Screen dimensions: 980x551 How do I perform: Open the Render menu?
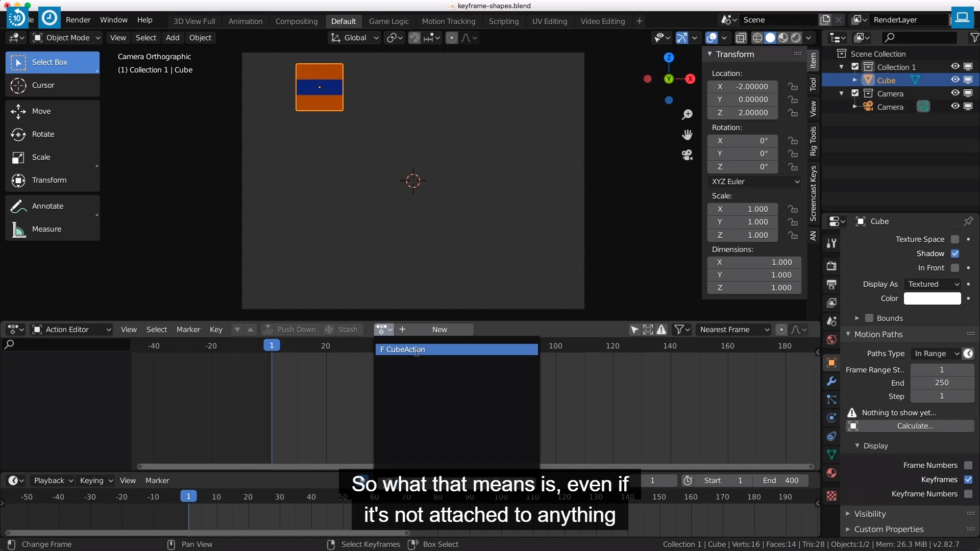pyautogui.click(x=78, y=20)
